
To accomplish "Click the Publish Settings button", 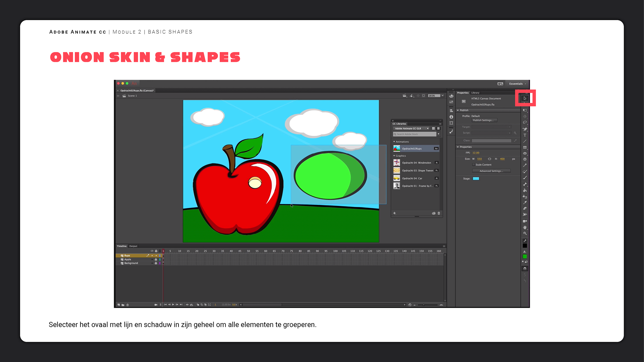I will [x=484, y=120].
